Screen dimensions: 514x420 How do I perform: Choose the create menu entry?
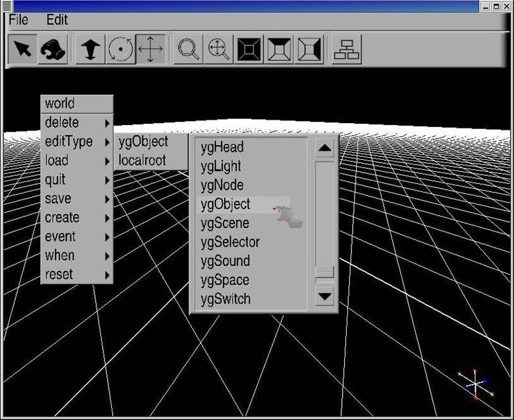coord(77,218)
